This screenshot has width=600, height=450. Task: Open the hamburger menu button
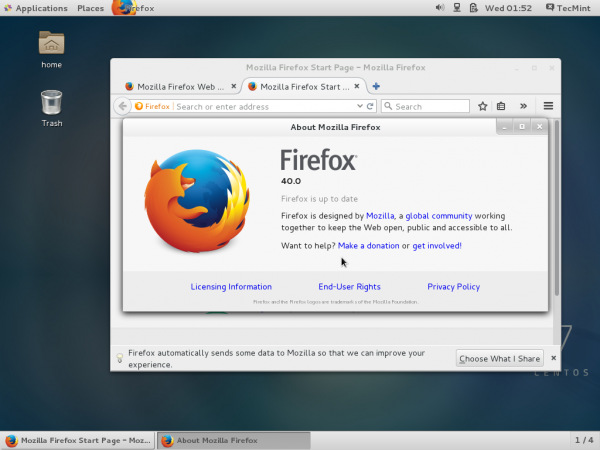click(548, 106)
